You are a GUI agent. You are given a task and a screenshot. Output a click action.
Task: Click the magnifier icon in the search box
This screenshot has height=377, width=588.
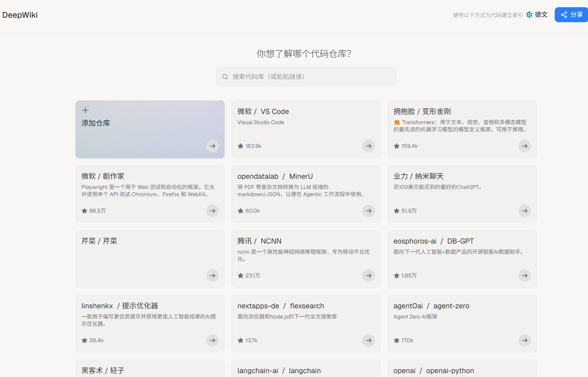(225, 77)
